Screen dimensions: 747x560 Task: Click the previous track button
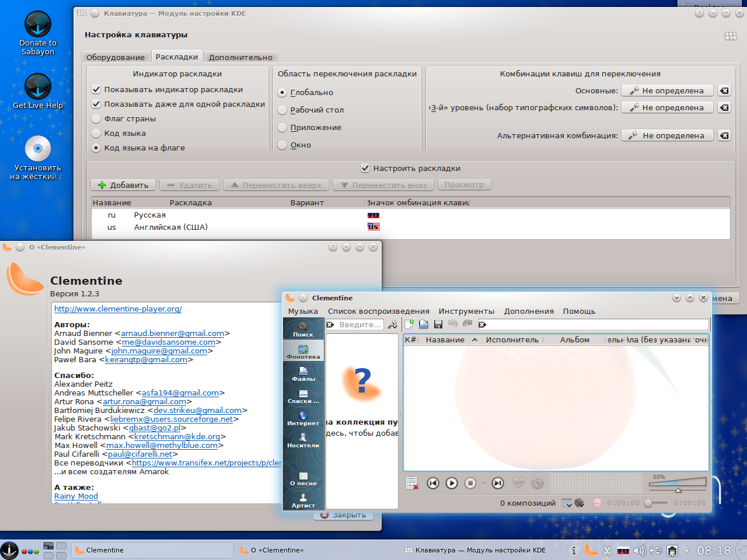433,483
